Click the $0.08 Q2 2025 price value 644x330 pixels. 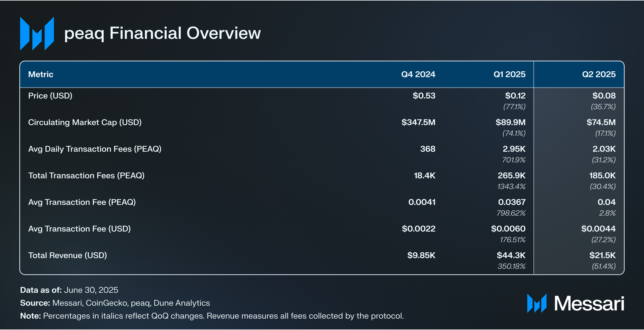(x=604, y=96)
